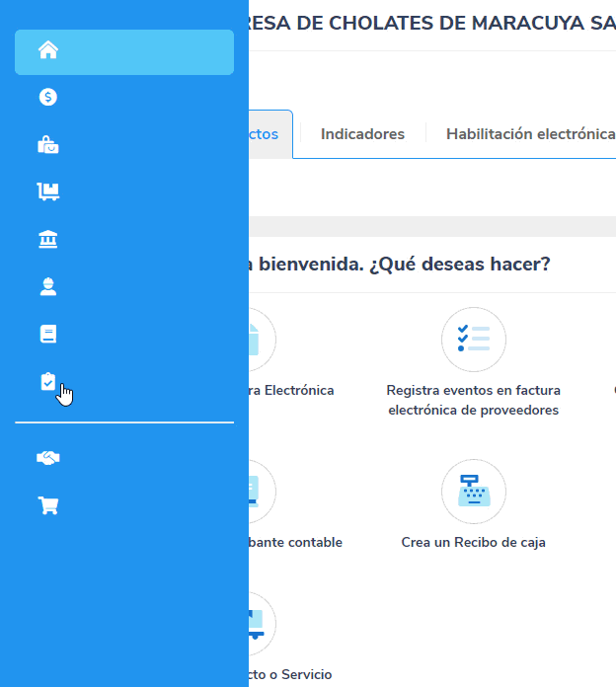Open the Home icon in sidebar
This screenshot has height=687, width=616.
[x=48, y=50]
